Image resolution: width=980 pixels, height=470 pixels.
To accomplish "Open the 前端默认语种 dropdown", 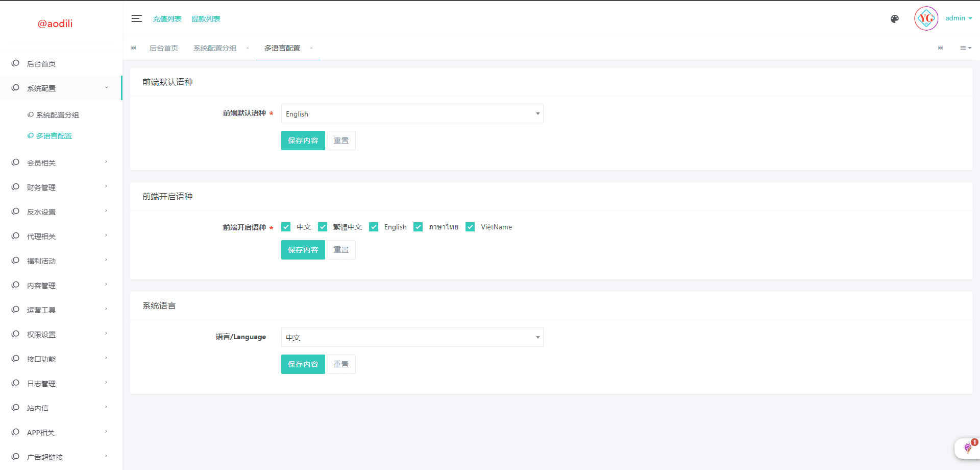I will [412, 114].
